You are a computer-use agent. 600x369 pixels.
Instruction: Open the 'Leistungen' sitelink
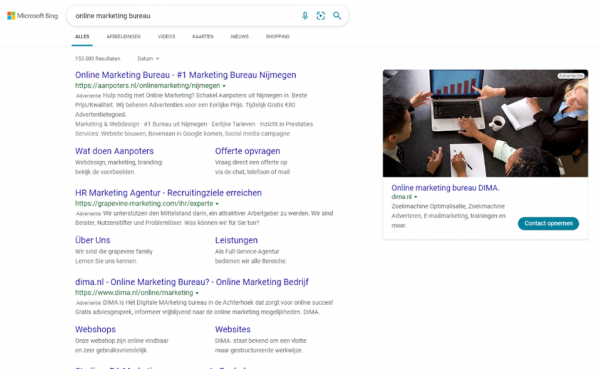click(x=236, y=240)
